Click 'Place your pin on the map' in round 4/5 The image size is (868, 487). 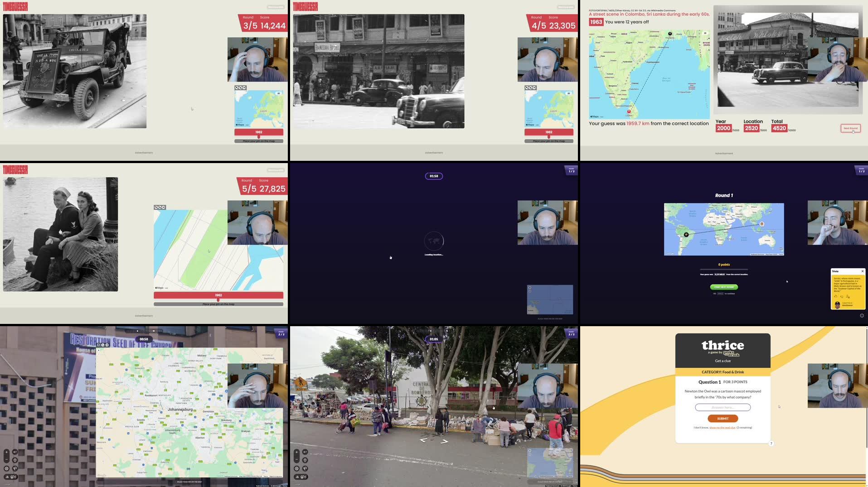point(549,141)
